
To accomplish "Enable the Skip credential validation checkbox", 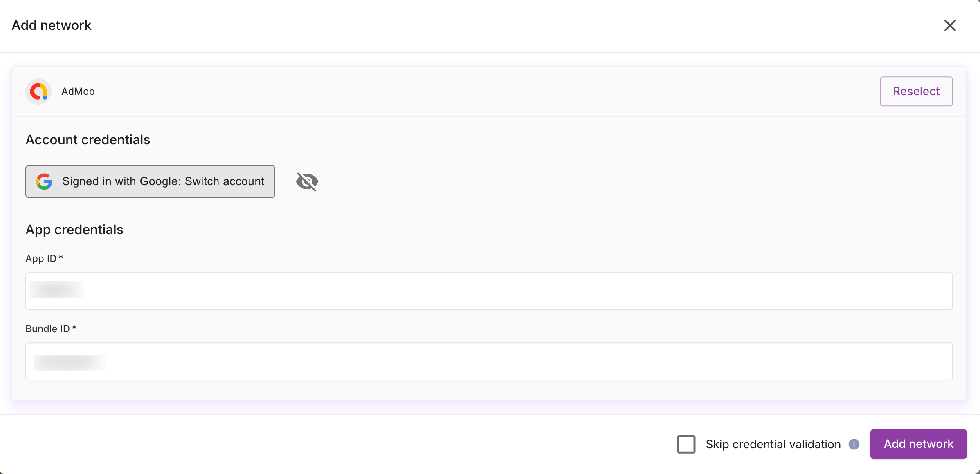I will pyautogui.click(x=686, y=444).
